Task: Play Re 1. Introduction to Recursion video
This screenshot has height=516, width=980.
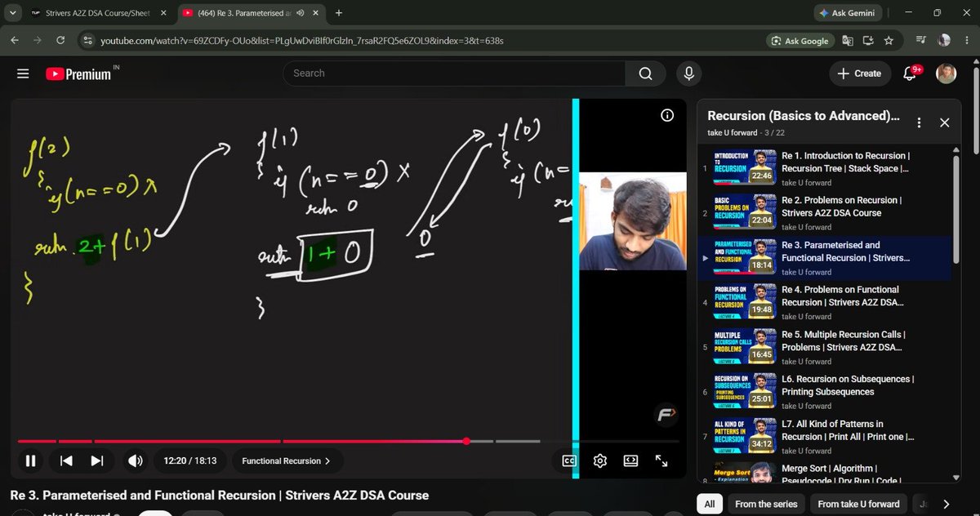Action: pyautogui.click(x=825, y=167)
